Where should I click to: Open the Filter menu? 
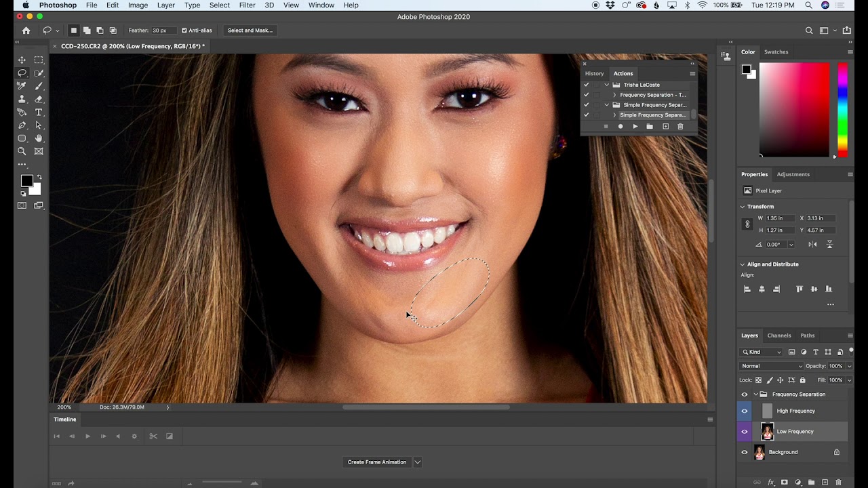coord(247,5)
